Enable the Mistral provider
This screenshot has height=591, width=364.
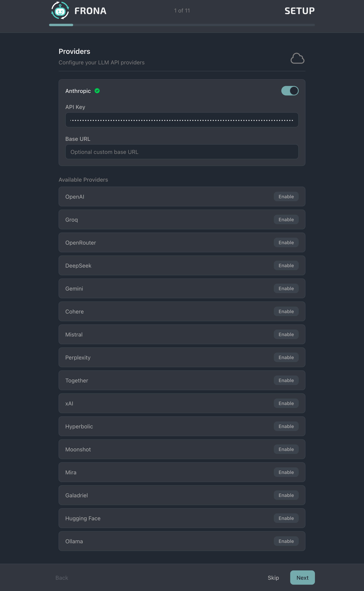click(x=286, y=334)
